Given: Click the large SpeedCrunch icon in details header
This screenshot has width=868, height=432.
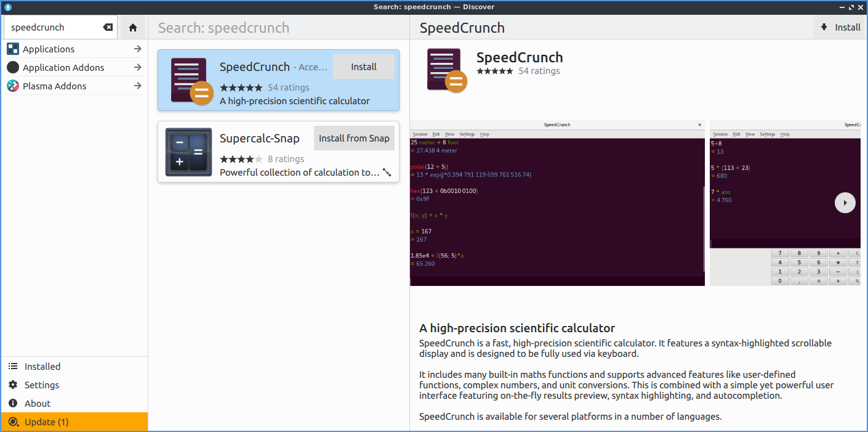Looking at the screenshot, I should coord(446,70).
